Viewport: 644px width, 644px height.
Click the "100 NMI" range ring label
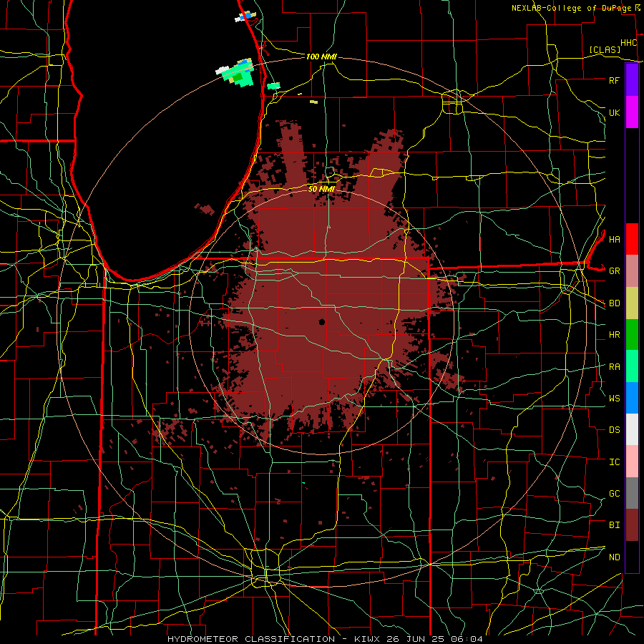321,57
